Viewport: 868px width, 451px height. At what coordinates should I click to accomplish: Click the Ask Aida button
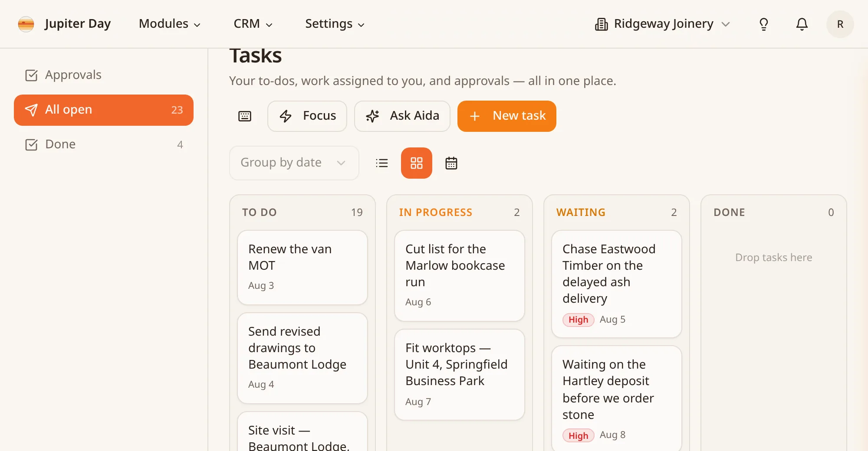point(402,116)
